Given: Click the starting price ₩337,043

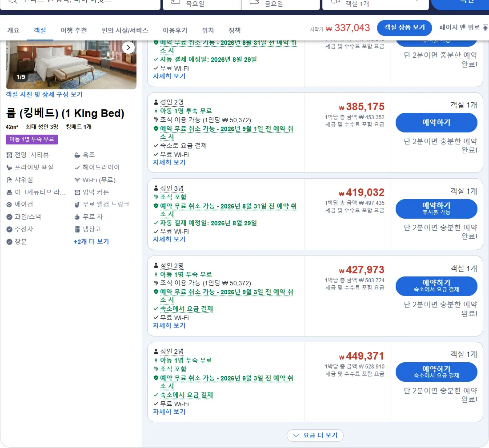Looking at the screenshot, I should point(348,28).
